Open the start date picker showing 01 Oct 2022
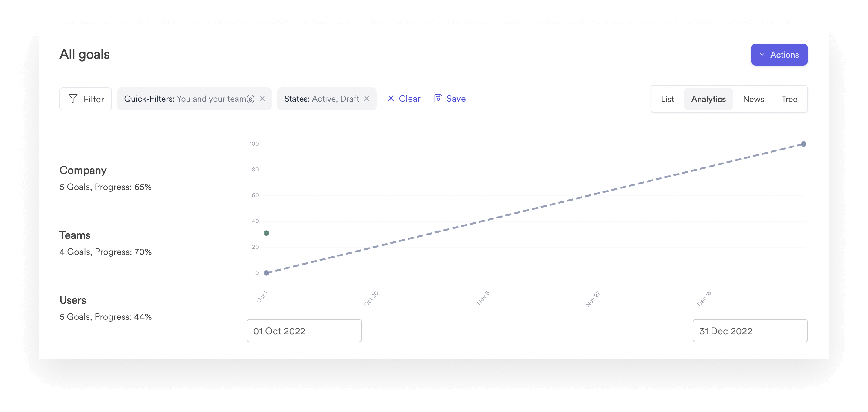The width and height of the screenshot is (868, 412). tap(304, 331)
